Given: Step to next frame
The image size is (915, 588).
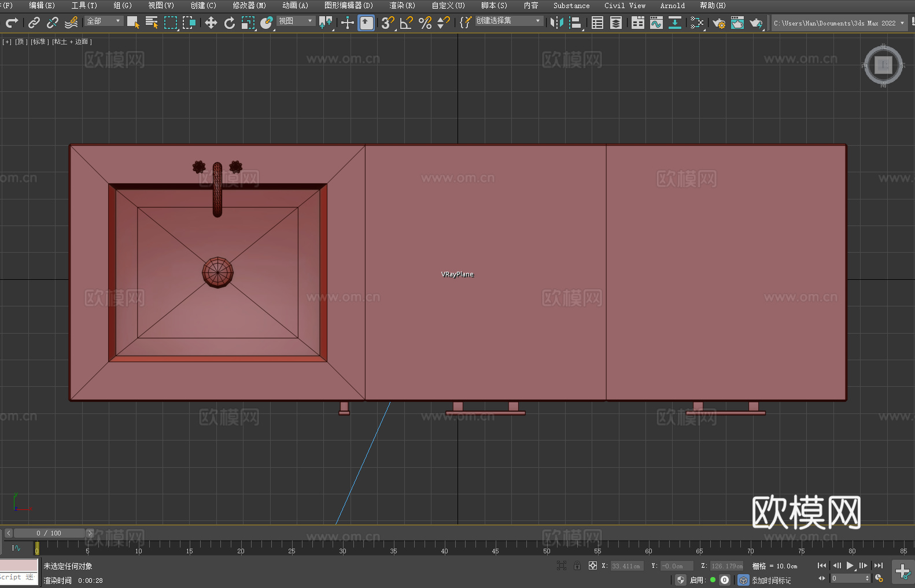Looking at the screenshot, I should (864, 565).
